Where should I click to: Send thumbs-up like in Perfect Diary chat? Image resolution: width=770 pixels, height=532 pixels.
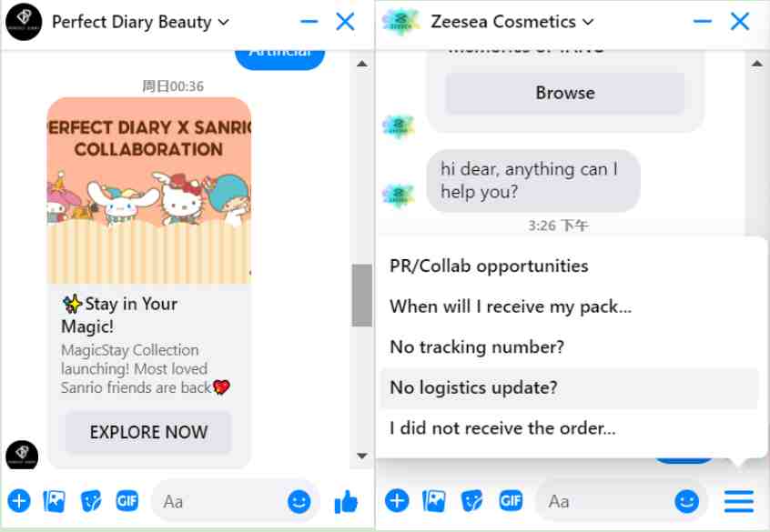coord(346,502)
